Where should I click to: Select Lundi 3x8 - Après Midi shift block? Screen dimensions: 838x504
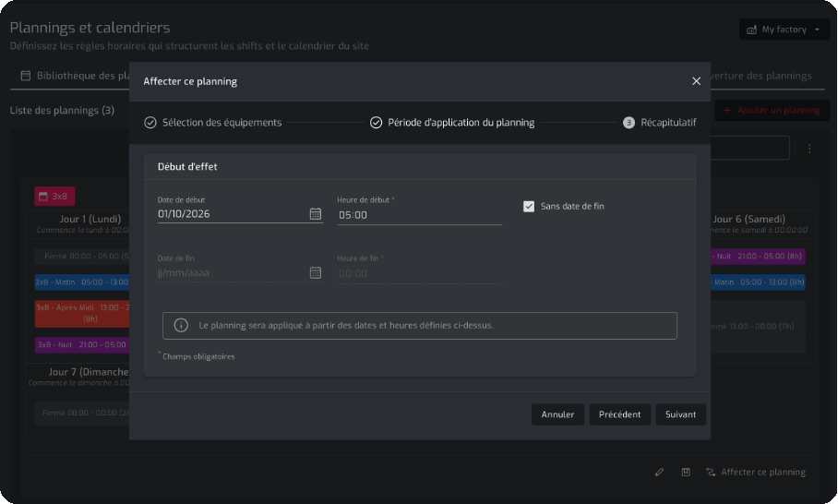(82, 313)
